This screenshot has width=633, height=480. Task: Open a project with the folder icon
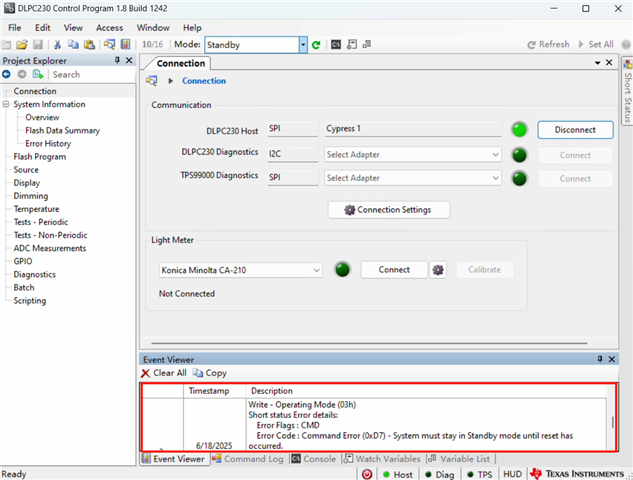click(22, 44)
